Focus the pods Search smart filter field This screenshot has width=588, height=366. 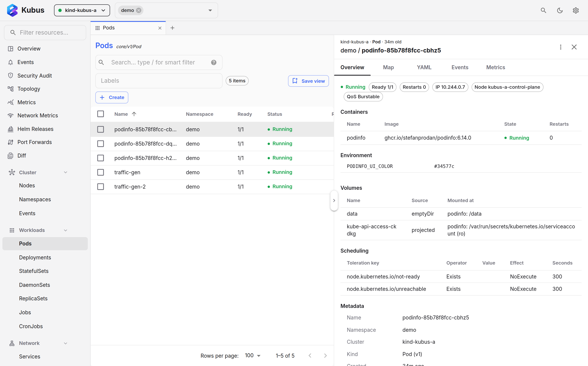[159, 62]
